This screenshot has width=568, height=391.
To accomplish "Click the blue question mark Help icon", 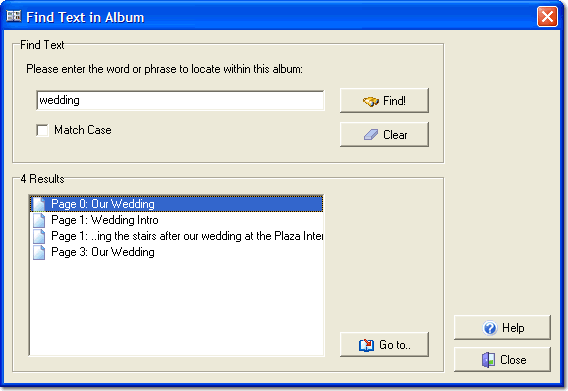I will pyautogui.click(x=490, y=328).
